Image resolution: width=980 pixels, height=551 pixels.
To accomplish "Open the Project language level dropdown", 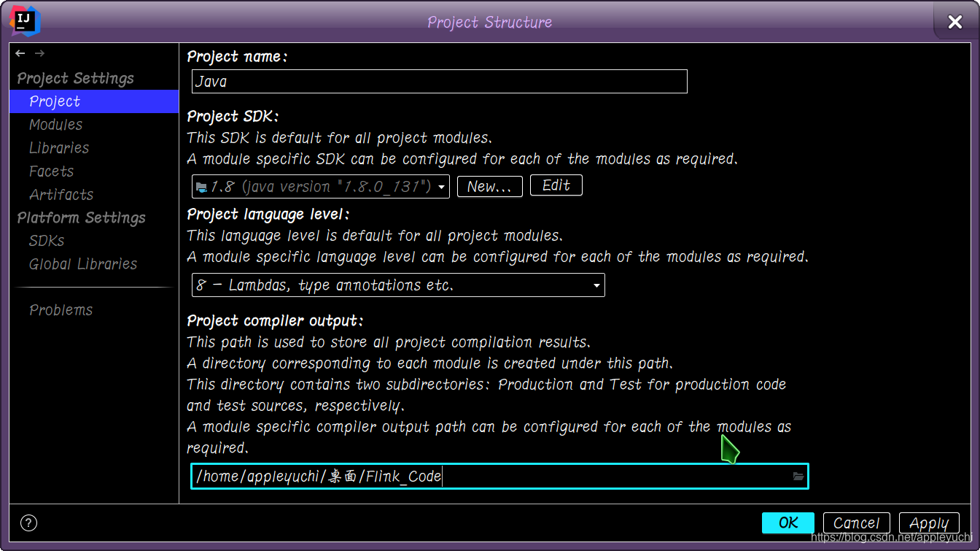I will [596, 285].
